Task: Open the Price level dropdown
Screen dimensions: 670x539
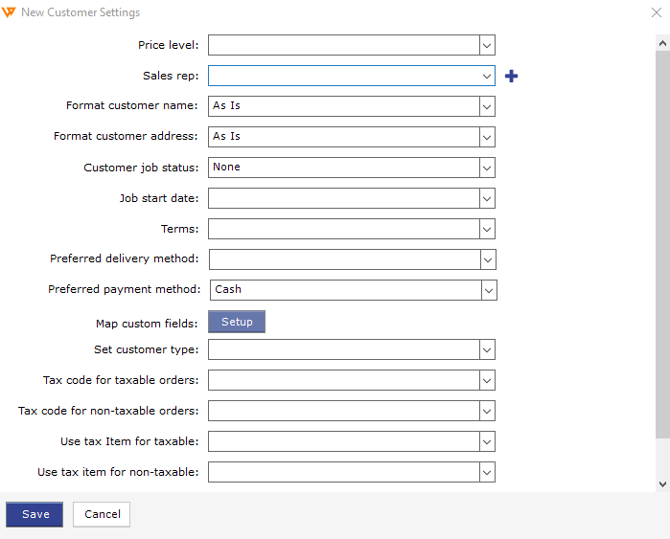Action: pyautogui.click(x=487, y=45)
